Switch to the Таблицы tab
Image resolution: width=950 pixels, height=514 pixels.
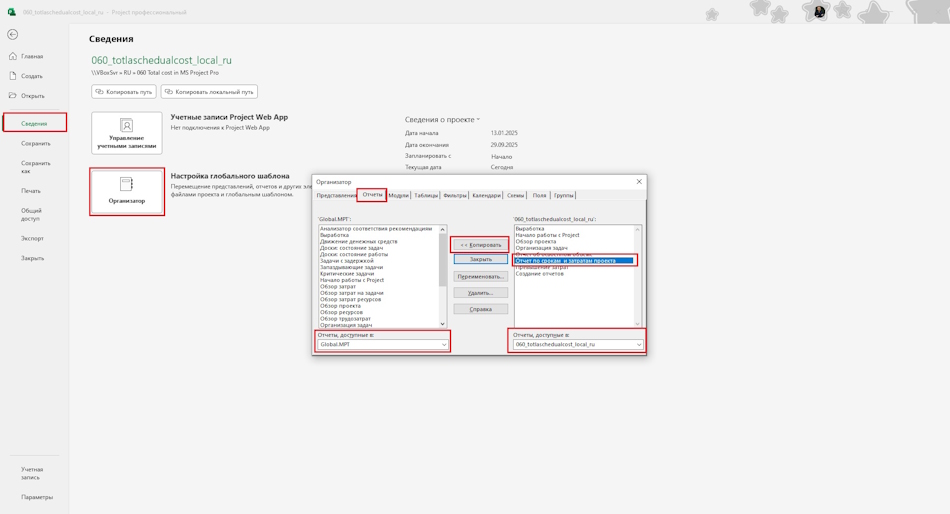tap(426, 195)
